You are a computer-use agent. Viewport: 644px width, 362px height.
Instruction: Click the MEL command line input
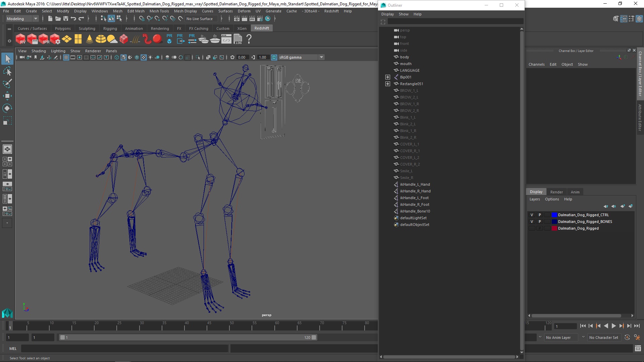pos(125,349)
